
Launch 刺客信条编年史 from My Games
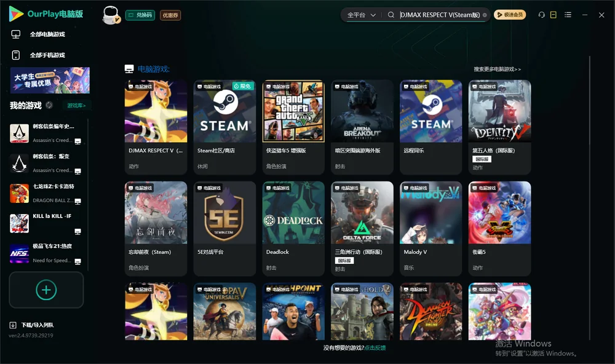[x=46, y=133]
